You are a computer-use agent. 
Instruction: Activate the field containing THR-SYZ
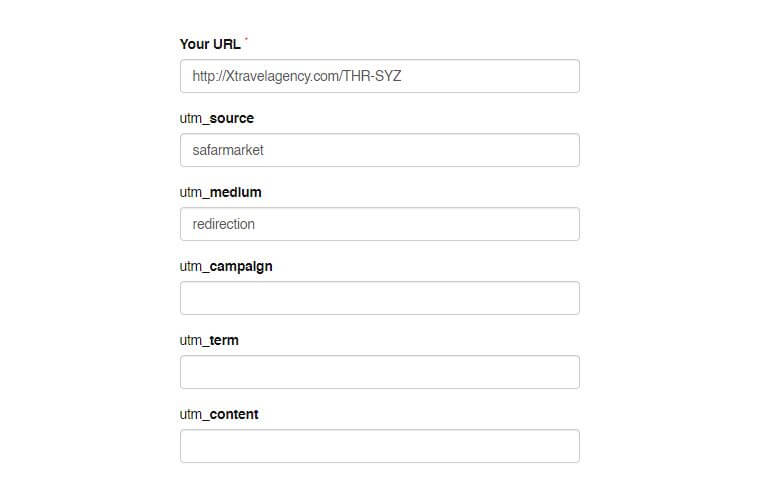(x=379, y=76)
